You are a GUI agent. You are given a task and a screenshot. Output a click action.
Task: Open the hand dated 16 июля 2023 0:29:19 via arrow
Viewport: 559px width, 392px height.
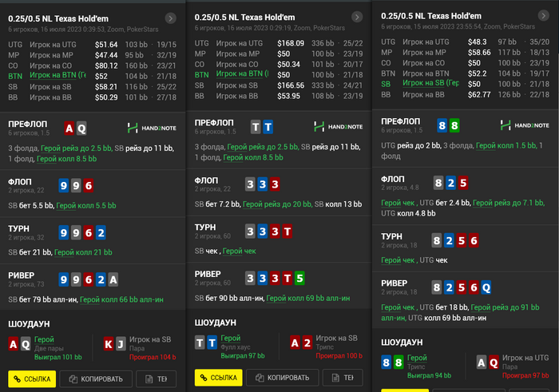pyautogui.click(x=357, y=17)
